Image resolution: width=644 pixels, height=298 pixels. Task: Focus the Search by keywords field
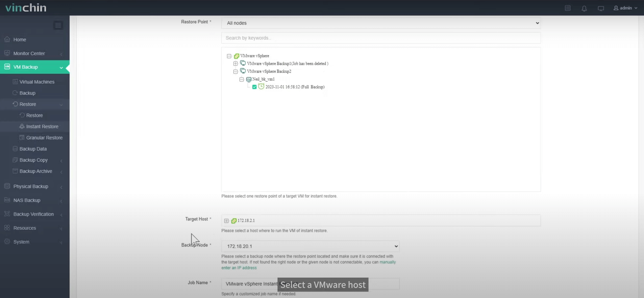[x=381, y=38]
